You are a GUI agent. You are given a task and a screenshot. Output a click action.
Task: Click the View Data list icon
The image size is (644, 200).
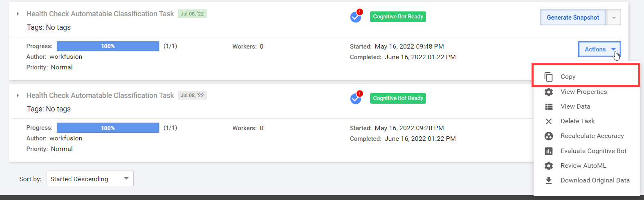pos(549,107)
